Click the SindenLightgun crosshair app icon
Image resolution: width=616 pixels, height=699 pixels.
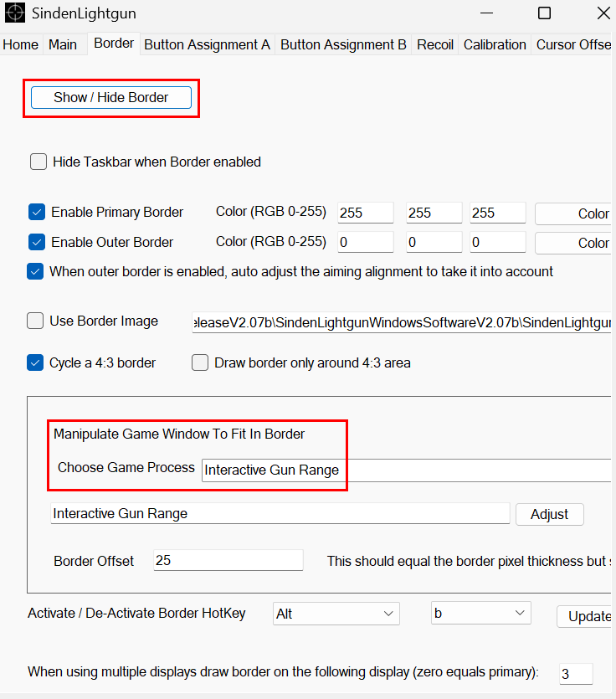pyautogui.click(x=15, y=13)
